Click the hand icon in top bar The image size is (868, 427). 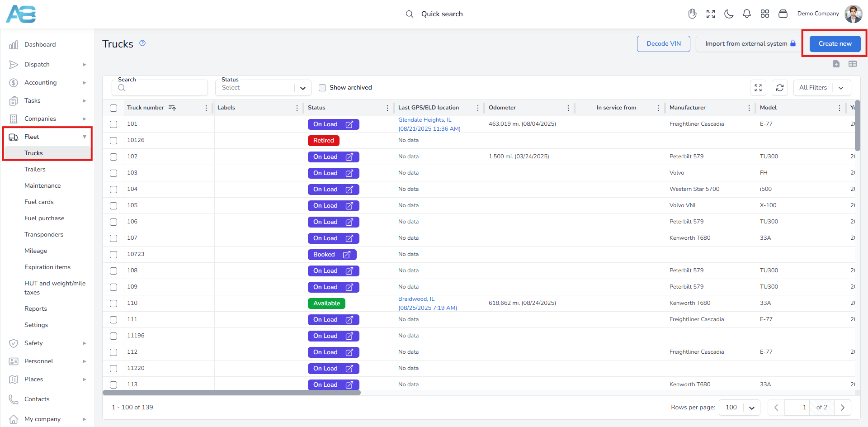692,14
